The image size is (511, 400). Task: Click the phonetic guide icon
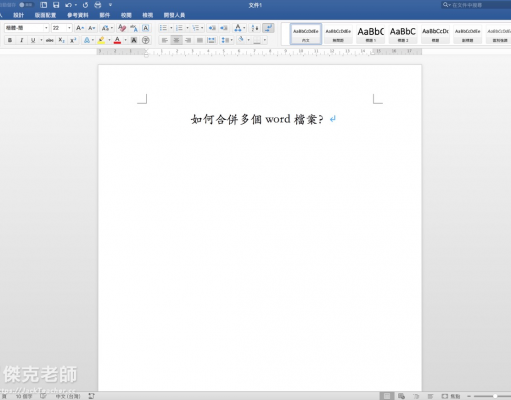pos(134,28)
